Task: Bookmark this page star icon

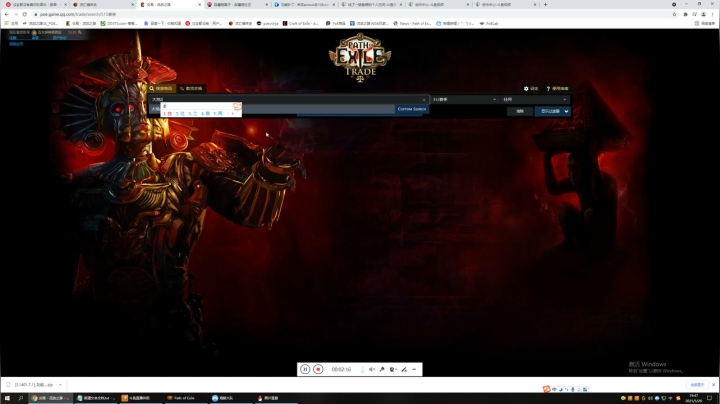Action: point(674,14)
